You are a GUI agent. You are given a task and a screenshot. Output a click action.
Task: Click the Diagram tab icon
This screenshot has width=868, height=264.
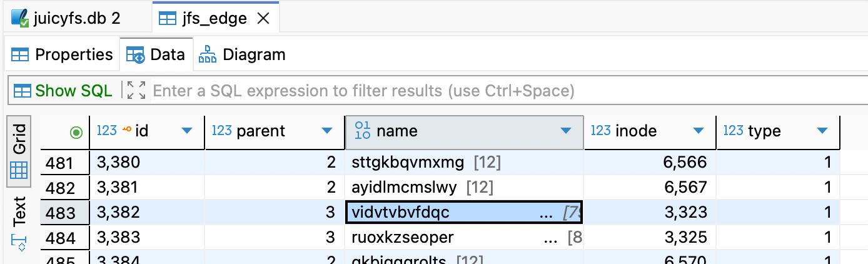[207, 55]
